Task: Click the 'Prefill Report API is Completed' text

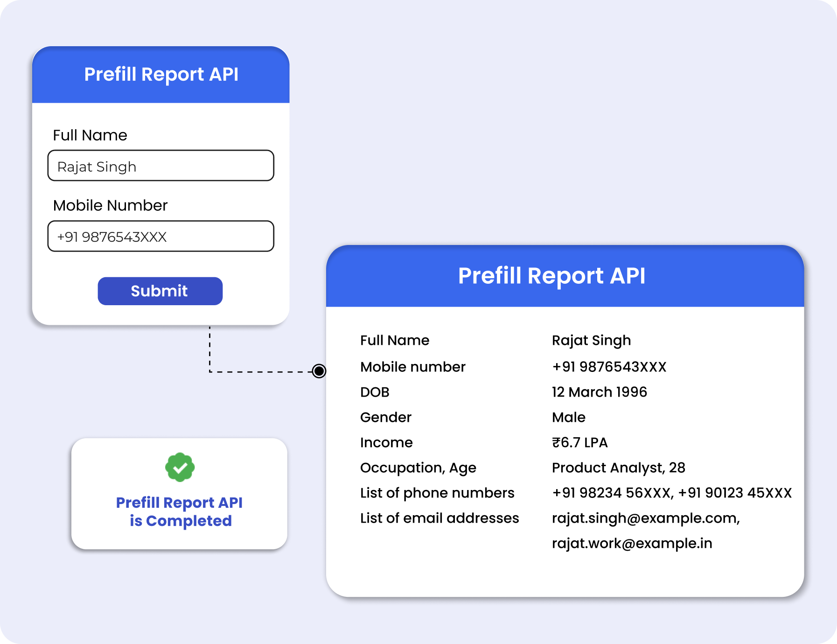Action: [x=180, y=511]
